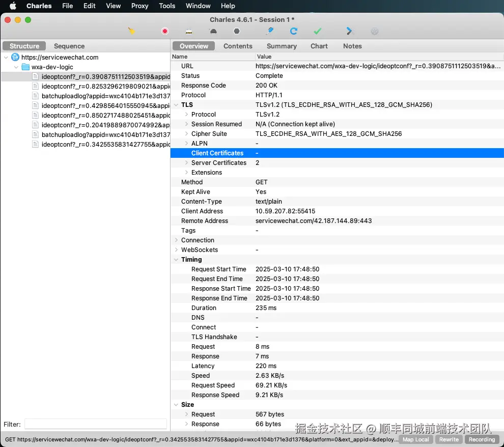Open the Charles application menu

39,6
